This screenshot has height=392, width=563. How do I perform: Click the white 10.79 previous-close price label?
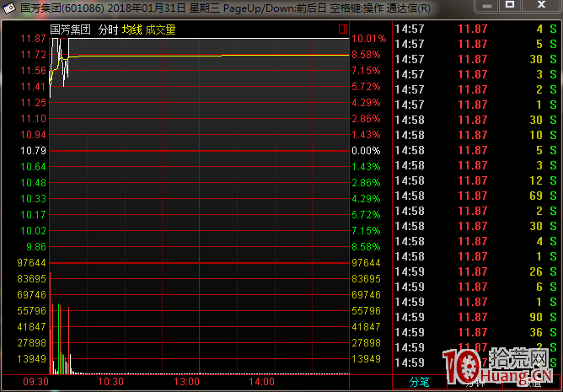point(33,151)
